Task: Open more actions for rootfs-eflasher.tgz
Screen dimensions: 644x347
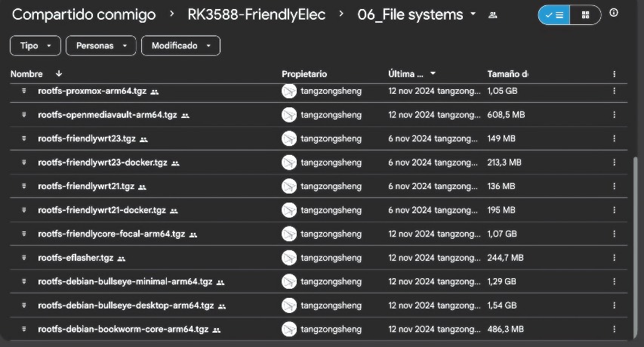Action: point(614,258)
